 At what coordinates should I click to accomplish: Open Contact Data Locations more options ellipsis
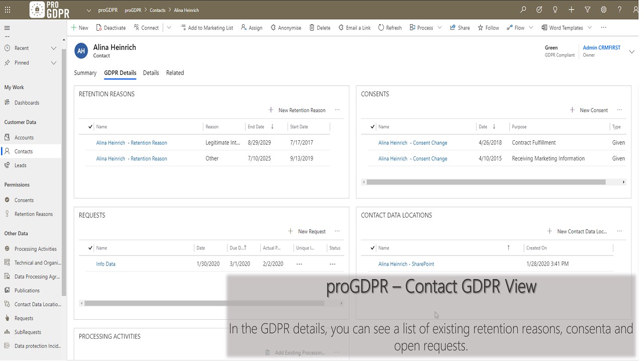619,231
